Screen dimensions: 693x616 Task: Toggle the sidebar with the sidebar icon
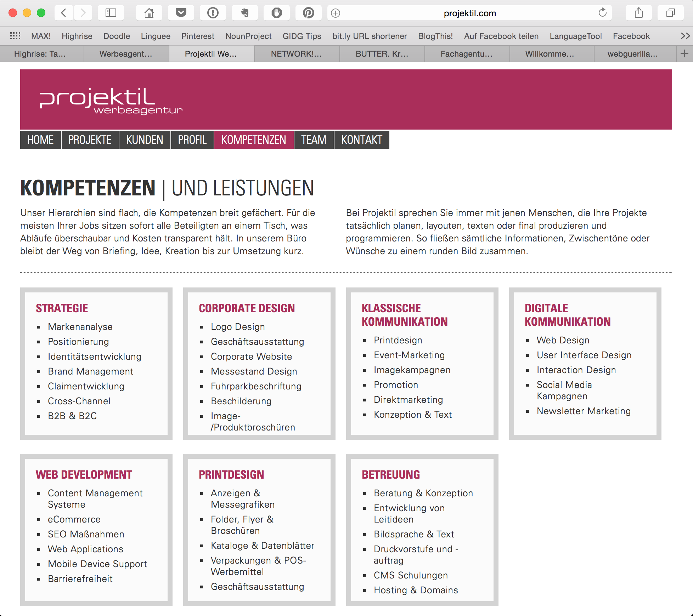(x=111, y=13)
